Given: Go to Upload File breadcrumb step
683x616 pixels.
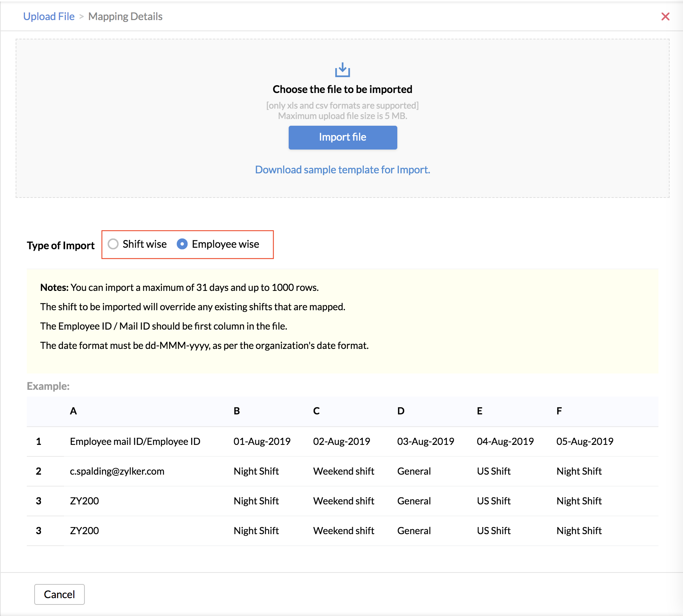Looking at the screenshot, I should pos(49,16).
